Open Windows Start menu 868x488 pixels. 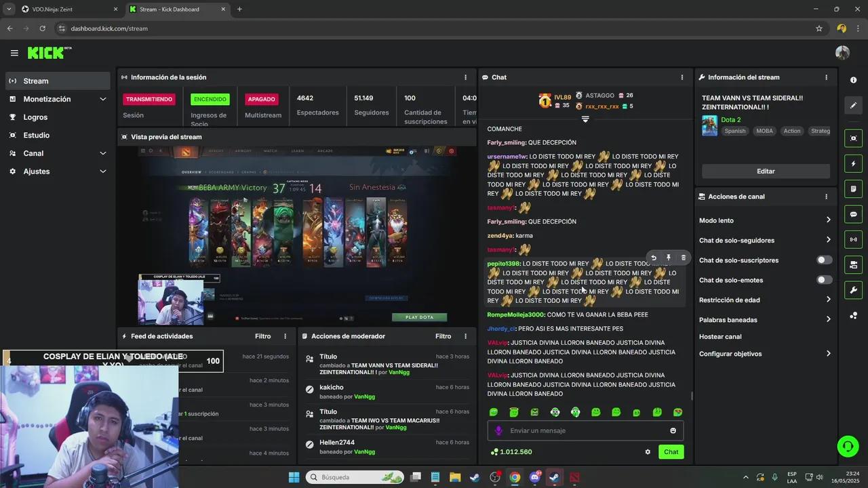294,477
